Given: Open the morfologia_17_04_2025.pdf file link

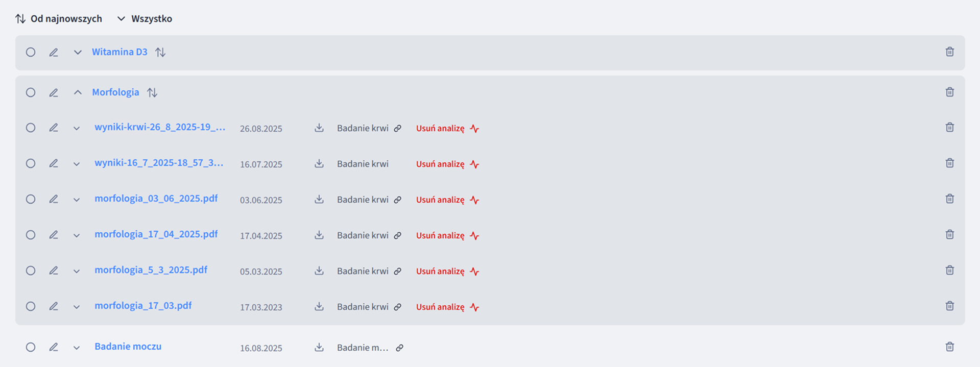Looking at the screenshot, I should tap(156, 234).
